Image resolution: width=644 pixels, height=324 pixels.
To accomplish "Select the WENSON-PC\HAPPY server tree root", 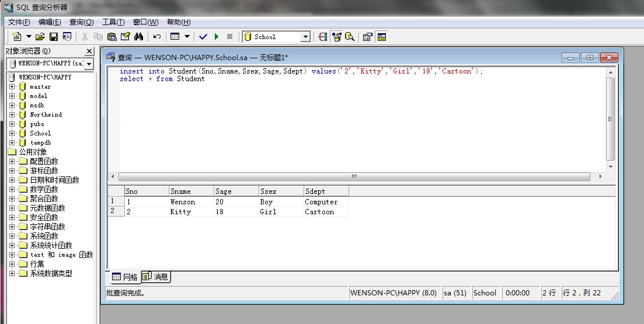I will (45, 77).
